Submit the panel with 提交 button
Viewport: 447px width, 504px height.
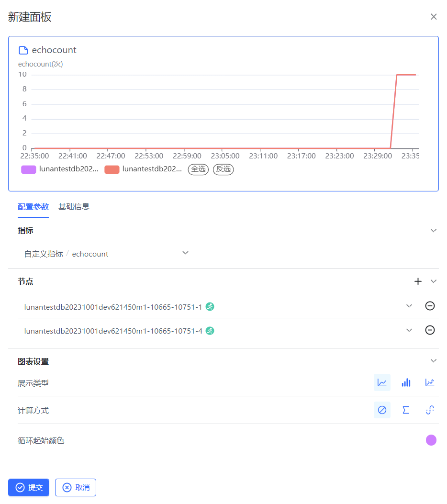click(x=29, y=487)
